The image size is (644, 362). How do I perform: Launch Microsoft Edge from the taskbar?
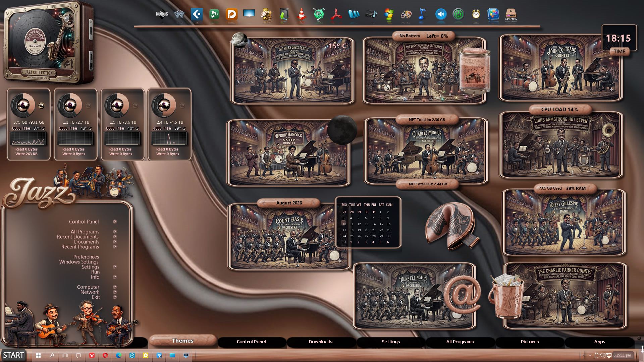pyautogui.click(x=119, y=355)
